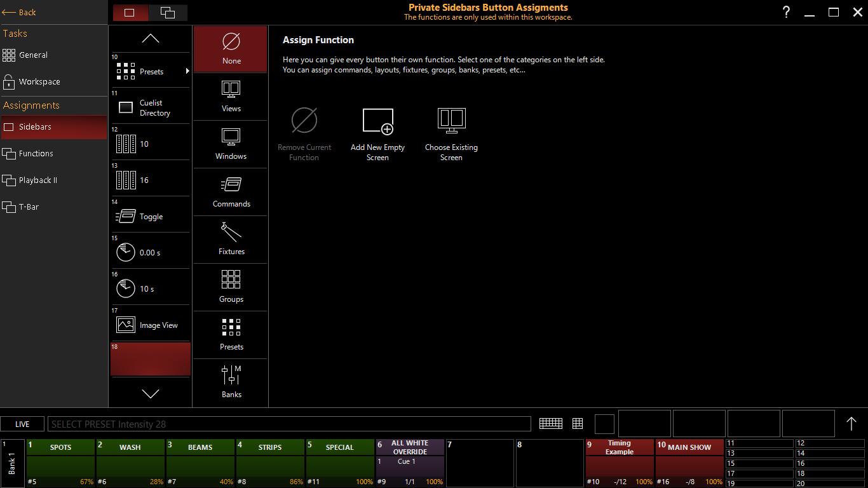
Task: Select small playback slot 18
Action: coord(830,474)
